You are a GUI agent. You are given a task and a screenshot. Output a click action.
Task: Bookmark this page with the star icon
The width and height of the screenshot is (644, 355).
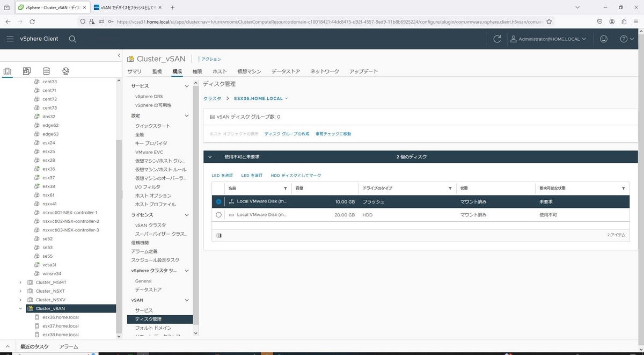(549, 21)
